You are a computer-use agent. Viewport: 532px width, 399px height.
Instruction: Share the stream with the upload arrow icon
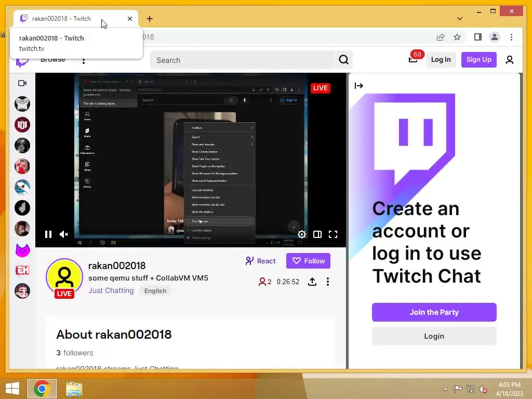click(312, 282)
